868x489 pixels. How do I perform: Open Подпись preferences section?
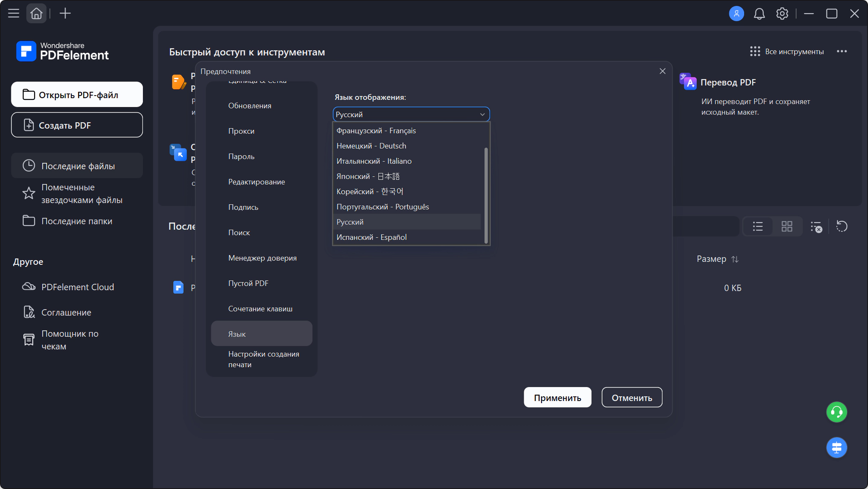click(261, 207)
